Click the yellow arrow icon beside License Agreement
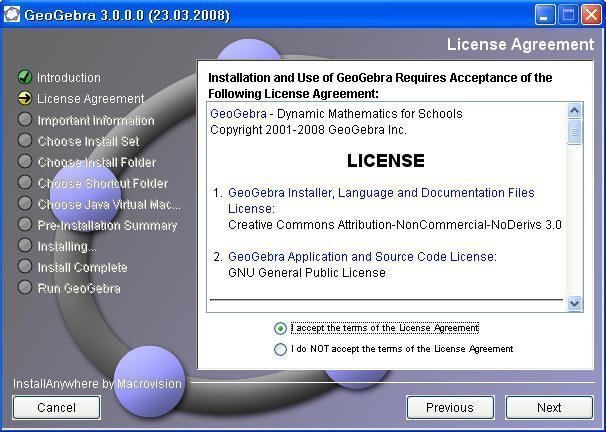Viewport: 606px width, 432px height. 25,98
